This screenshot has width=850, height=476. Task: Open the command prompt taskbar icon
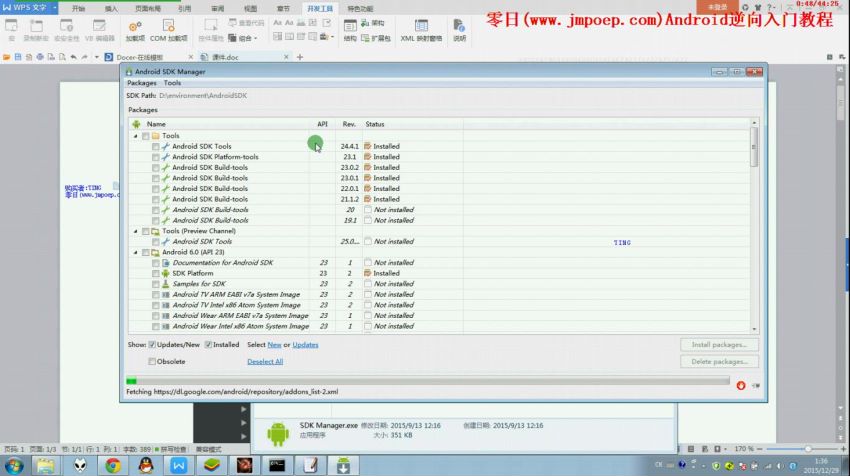(x=278, y=465)
